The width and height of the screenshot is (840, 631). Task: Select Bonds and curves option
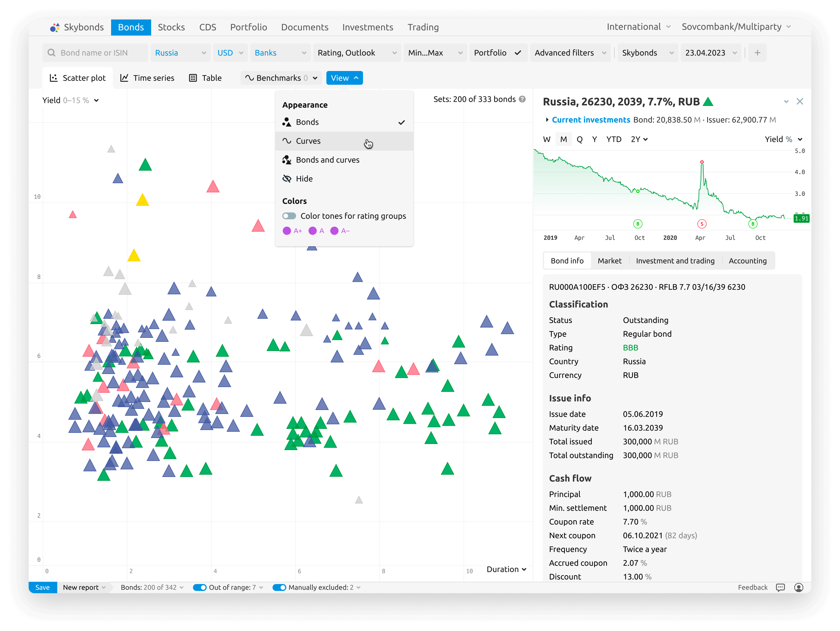(x=344, y=160)
